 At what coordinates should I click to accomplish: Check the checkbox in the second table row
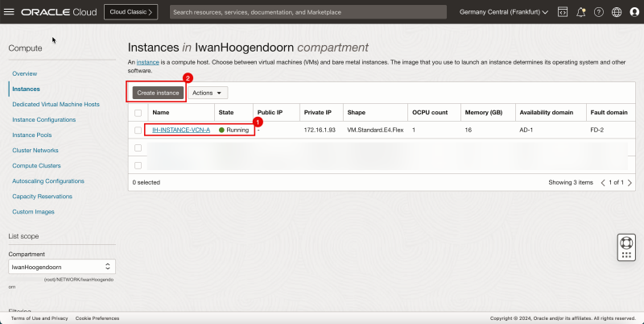(x=138, y=148)
